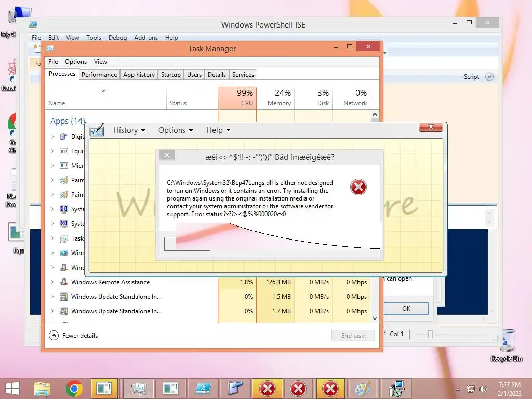
Task: Open the ISE Help menu
Action: tap(171, 37)
